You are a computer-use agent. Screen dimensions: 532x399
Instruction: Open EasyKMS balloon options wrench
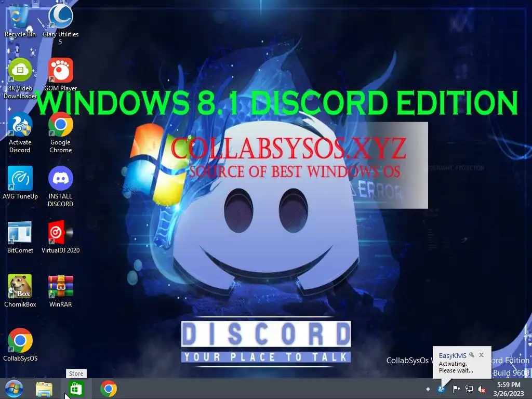click(x=472, y=355)
